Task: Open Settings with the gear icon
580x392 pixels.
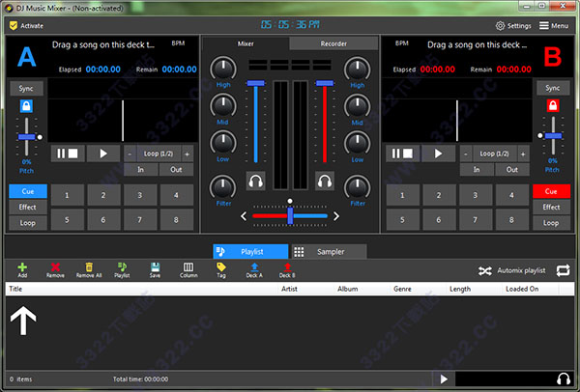Action: [x=500, y=25]
